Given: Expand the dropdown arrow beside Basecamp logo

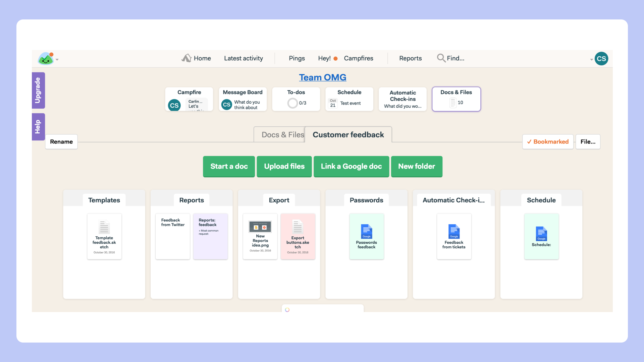Looking at the screenshot, I should point(57,60).
